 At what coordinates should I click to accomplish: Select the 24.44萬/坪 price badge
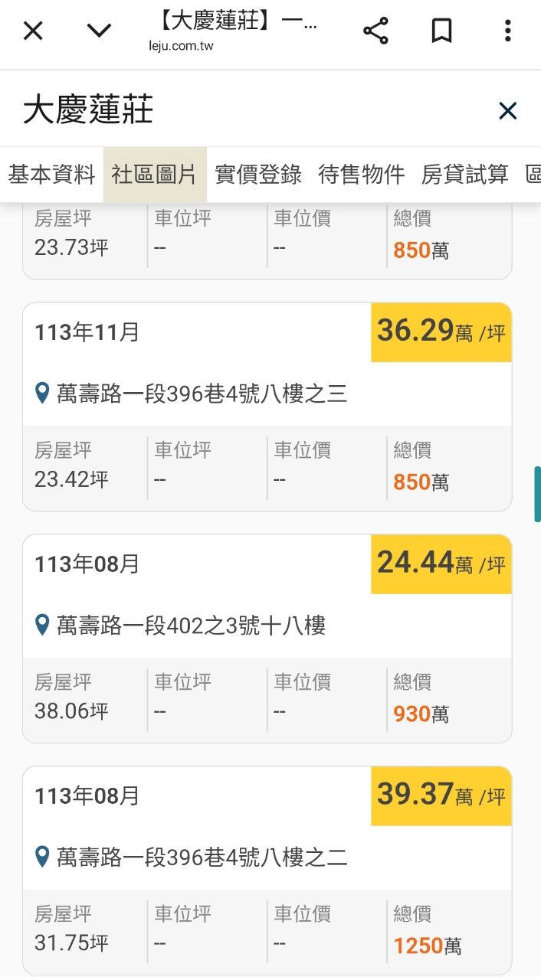[441, 564]
